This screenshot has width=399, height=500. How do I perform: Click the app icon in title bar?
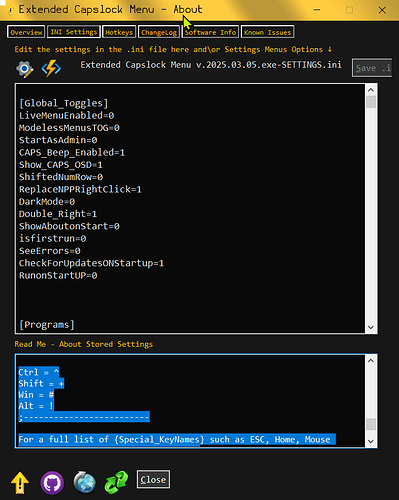click(11, 10)
